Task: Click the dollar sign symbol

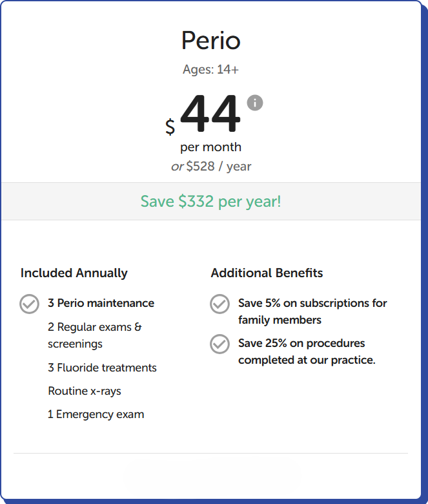Action: (170, 126)
